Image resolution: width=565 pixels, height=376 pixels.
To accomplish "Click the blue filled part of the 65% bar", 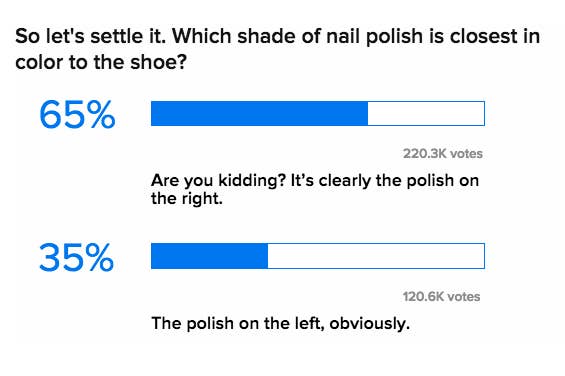I will tap(259, 114).
